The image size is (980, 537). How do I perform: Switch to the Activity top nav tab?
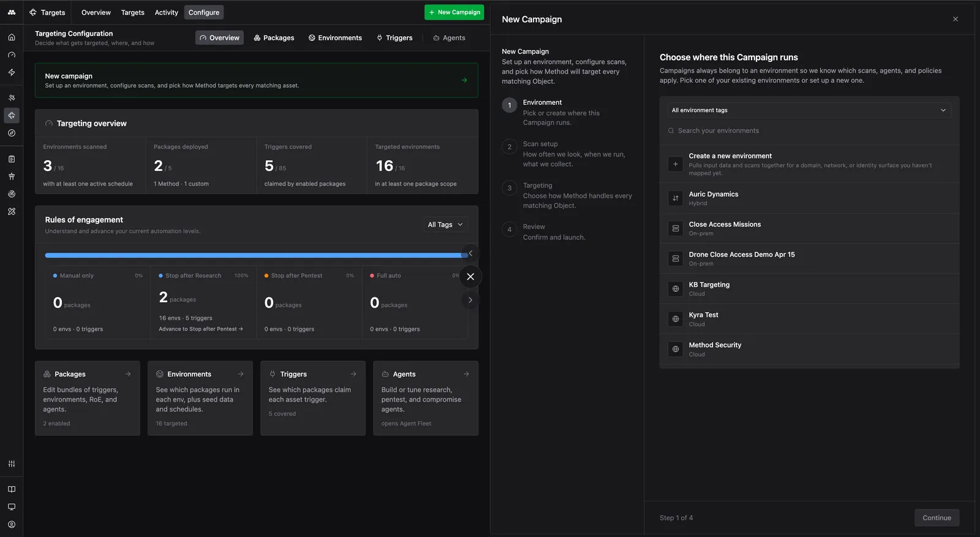click(167, 12)
